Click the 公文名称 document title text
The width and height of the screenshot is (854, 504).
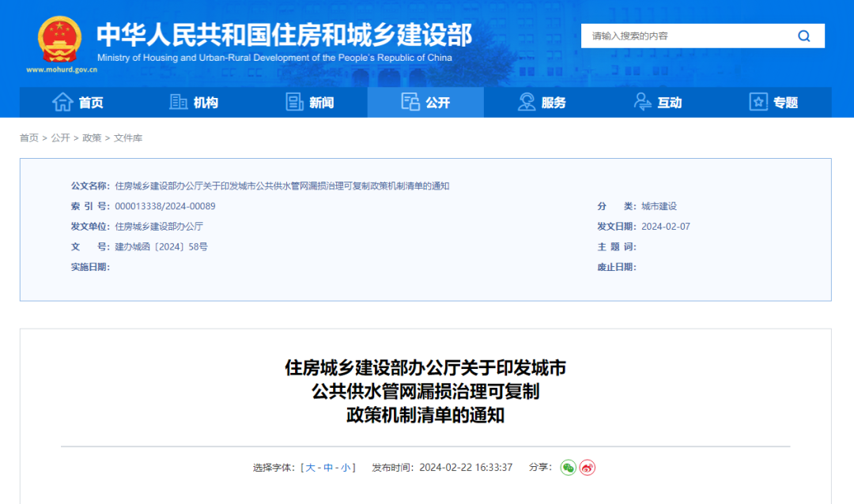[282, 186]
